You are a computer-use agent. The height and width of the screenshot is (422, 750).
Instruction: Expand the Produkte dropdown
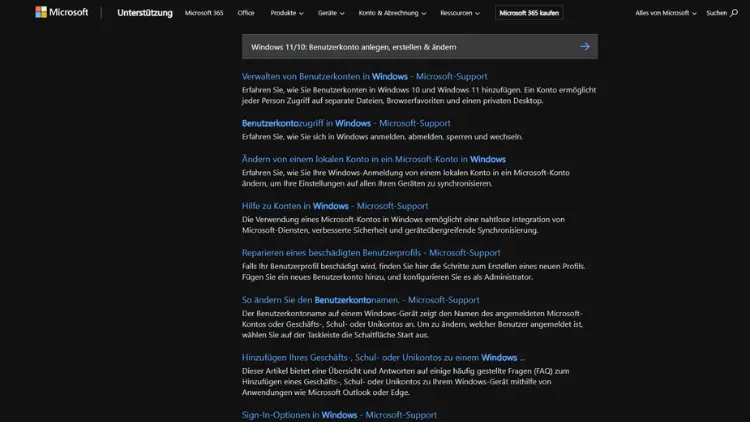point(287,13)
